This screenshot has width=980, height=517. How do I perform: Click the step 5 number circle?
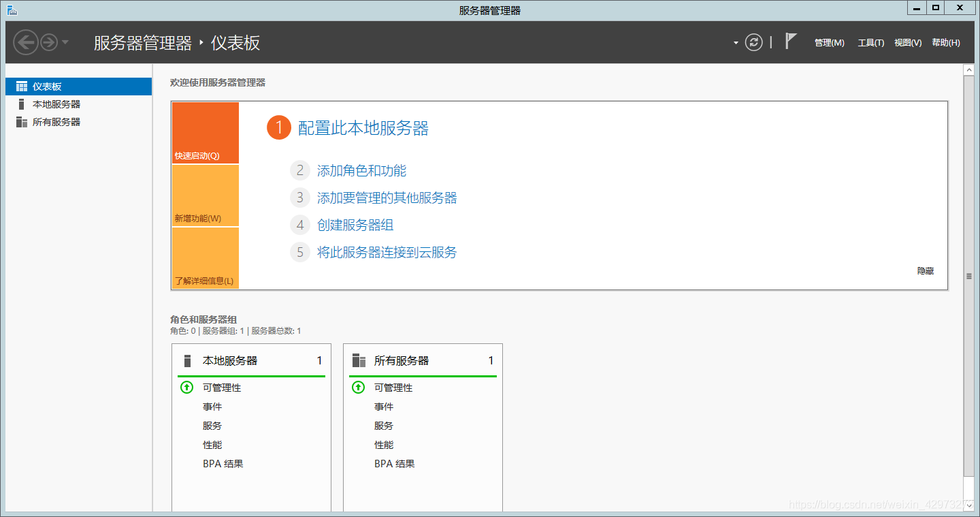tap(300, 252)
